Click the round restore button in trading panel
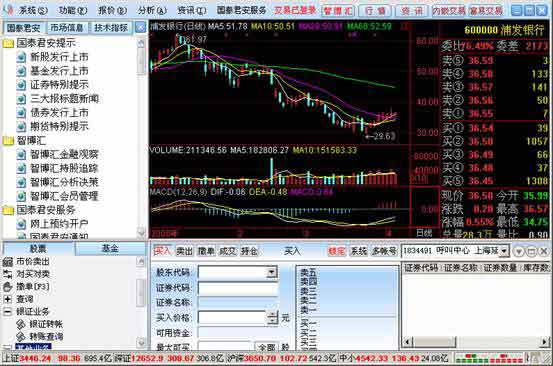This screenshot has height=366, width=553. (x=531, y=251)
